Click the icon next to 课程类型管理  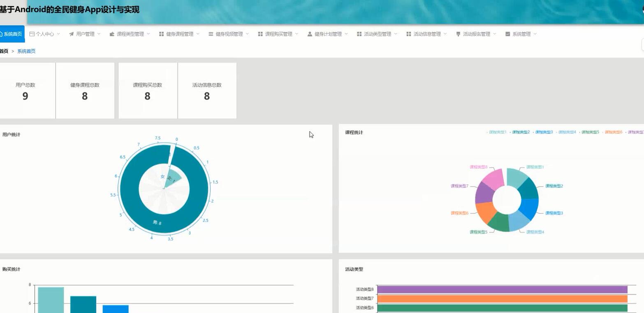point(112,34)
